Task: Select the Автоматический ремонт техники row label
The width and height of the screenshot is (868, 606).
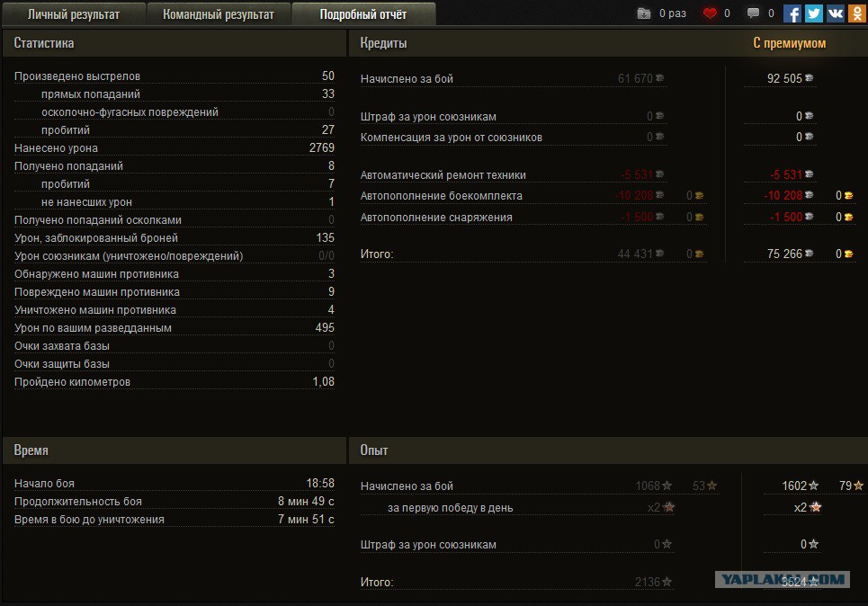Action: pyautogui.click(x=443, y=175)
